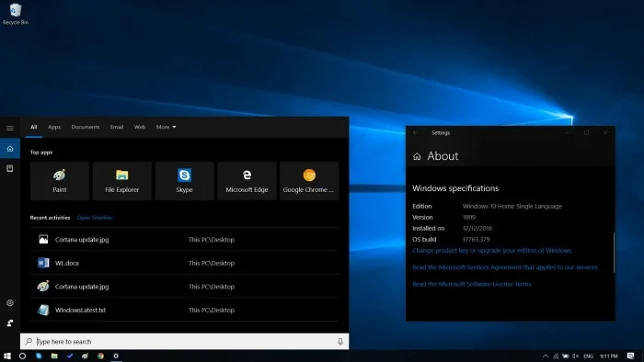Image resolution: width=644 pixels, height=362 pixels.
Task: Click the ENG language indicator
Action: coord(588,356)
